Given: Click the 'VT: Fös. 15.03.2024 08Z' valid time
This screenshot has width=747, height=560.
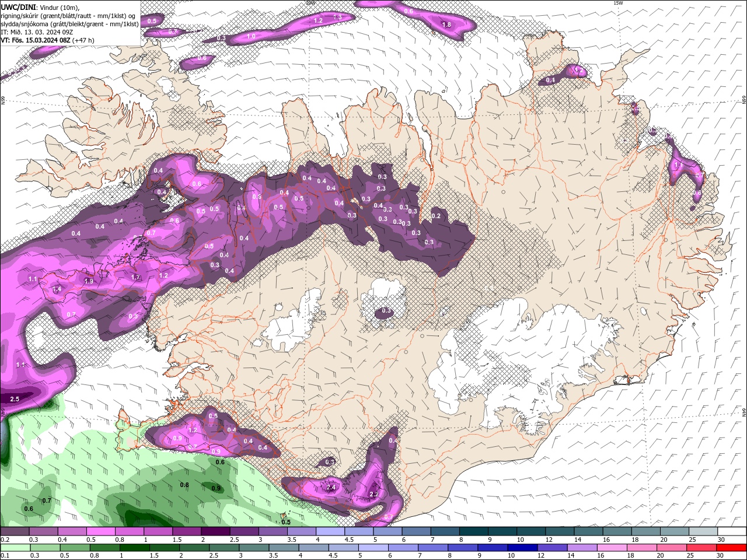Looking at the screenshot, I should [x=35, y=40].
